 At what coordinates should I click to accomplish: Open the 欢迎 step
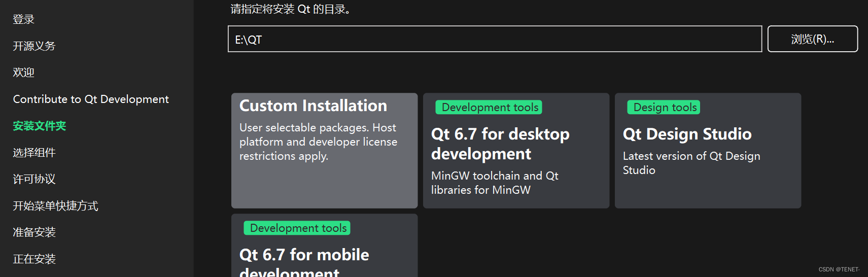[23, 73]
